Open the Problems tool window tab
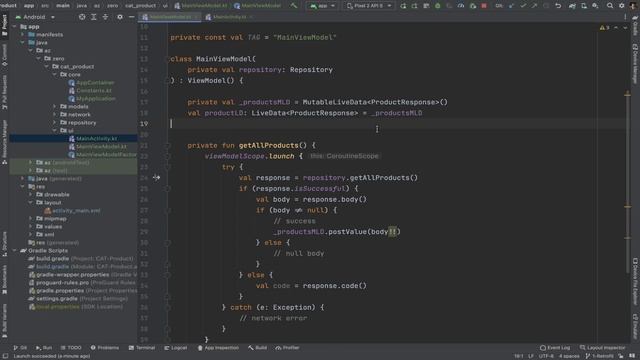640x360 pixels. (105, 348)
